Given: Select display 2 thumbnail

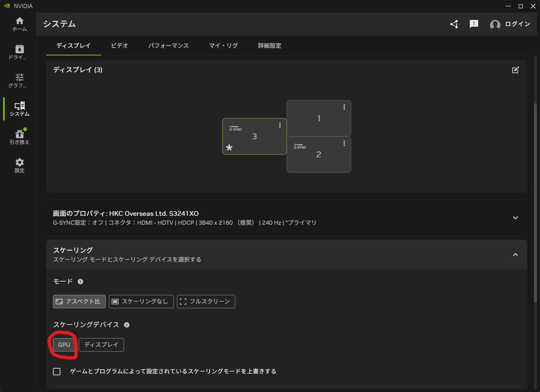Looking at the screenshot, I should pyautogui.click(x=319, y=154).
